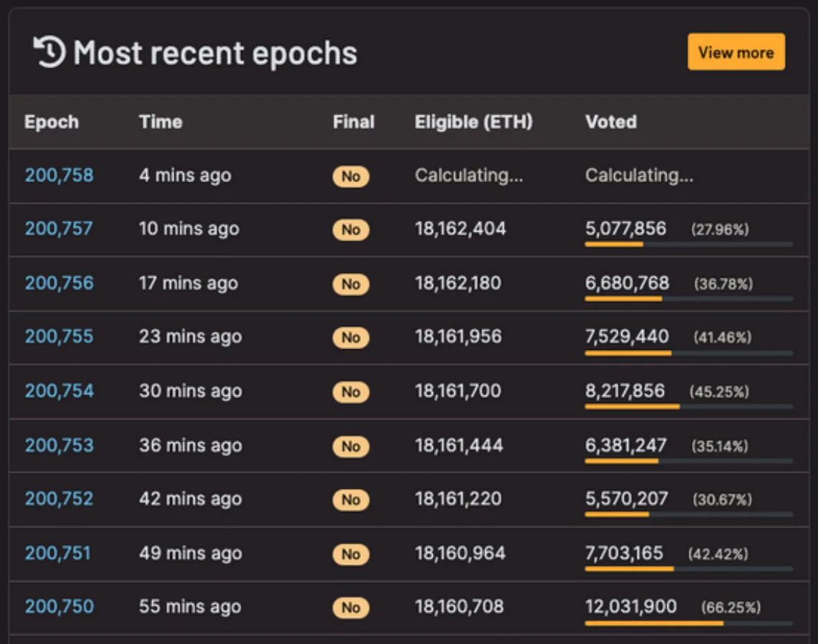Click the Eligible (ETH) column header

click(474, 122)
